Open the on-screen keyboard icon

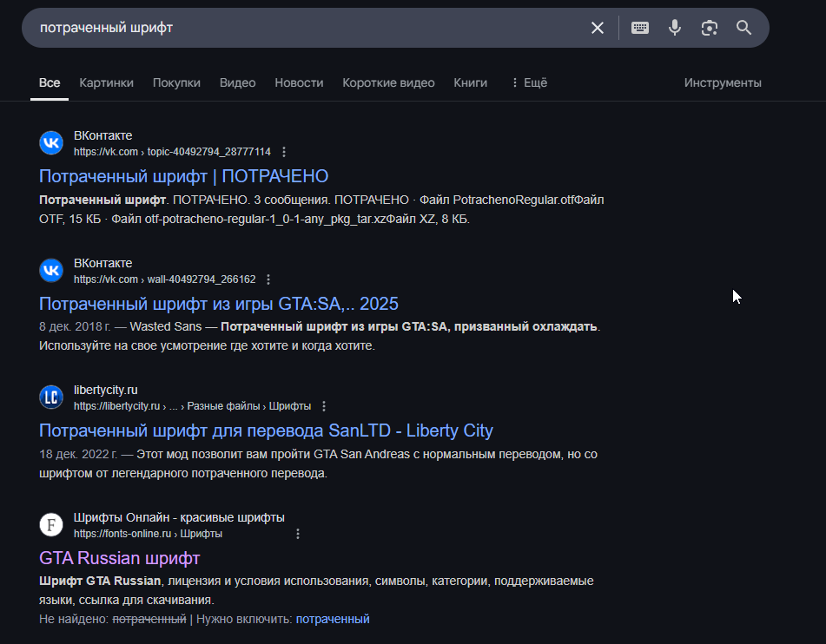pos(640,28)
